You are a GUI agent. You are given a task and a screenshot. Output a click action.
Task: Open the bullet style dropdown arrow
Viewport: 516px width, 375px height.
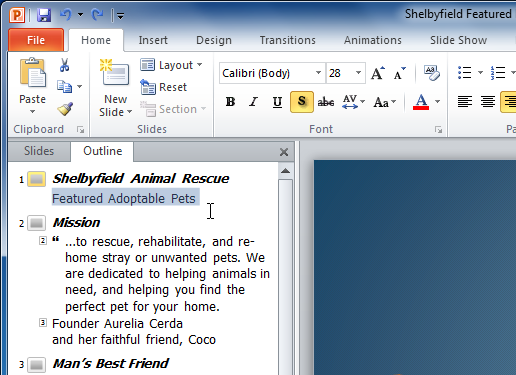(480, 72)
